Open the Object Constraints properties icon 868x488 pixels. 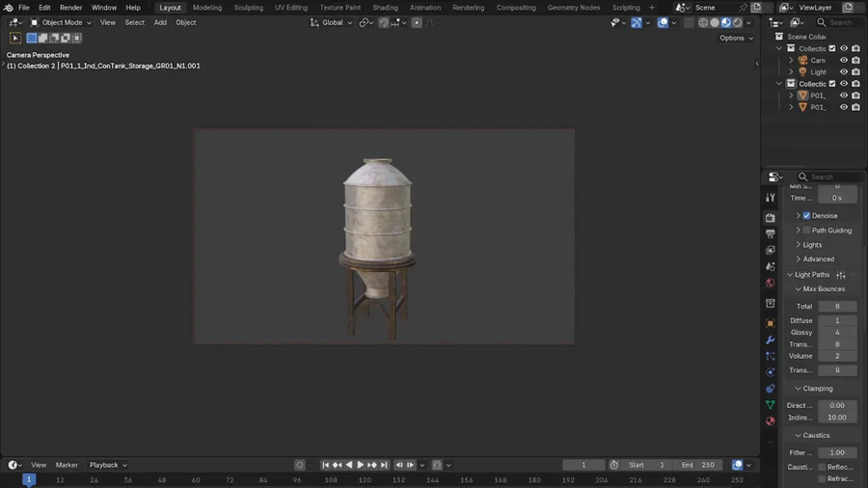pos(770,389)
